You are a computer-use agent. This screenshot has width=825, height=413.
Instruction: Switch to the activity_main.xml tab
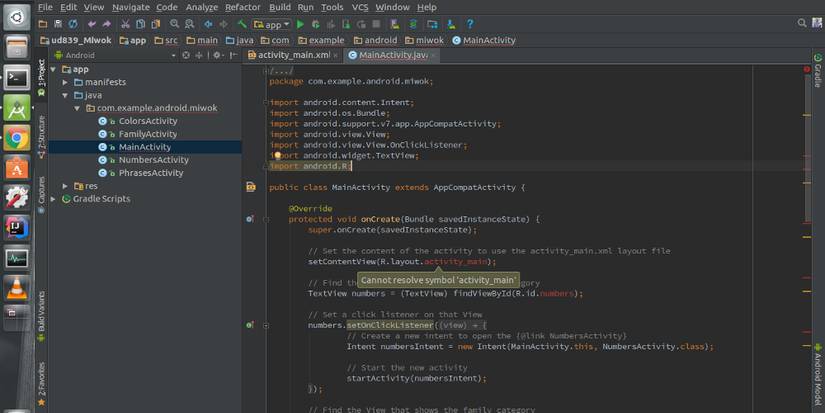click(292, 55)
